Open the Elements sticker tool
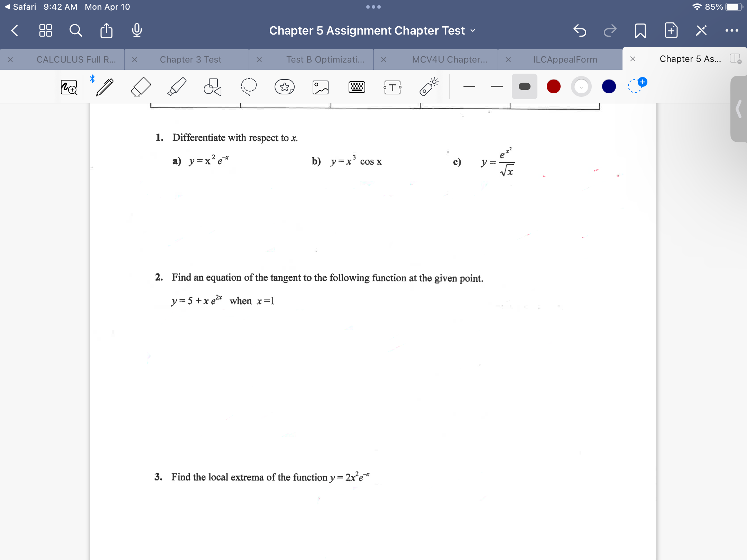Image resolution: width=747 pixels, height=560 pixels. tap(285, 87)
